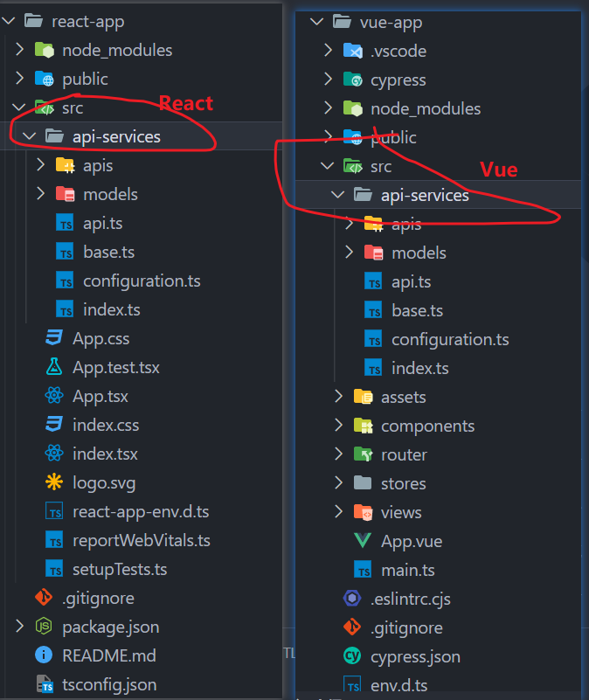Expand the components folder chevron in vue-app
The width and height of the screenshot is (589, 700).
tap(339, 426)
